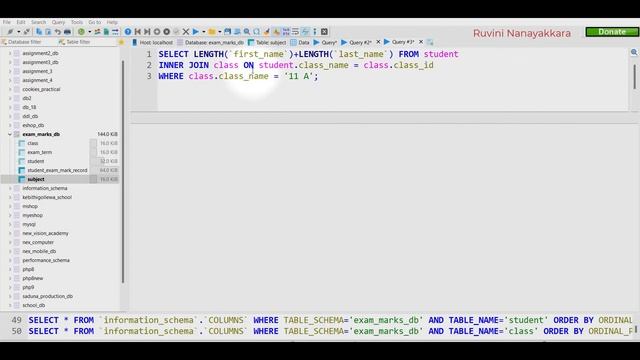
Task: Run the query with blue play icon
Action: (x=196, y=31)
